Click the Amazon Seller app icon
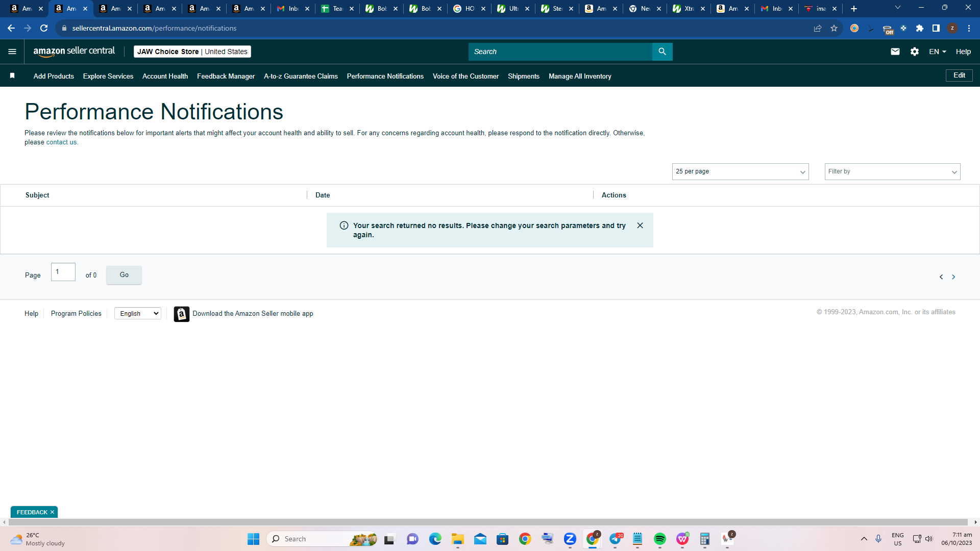Screen dimensions: 980x551 (181, 314)
